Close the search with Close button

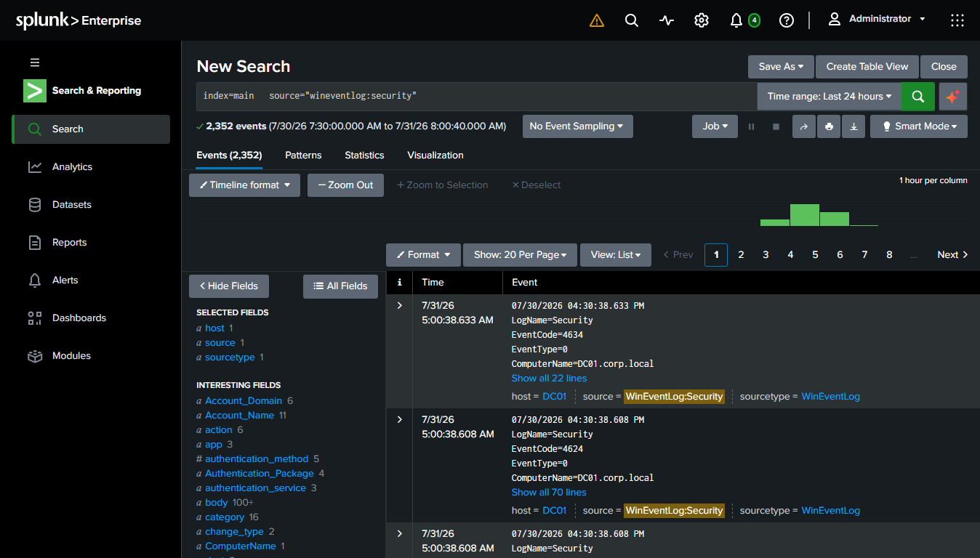(944, 67)
